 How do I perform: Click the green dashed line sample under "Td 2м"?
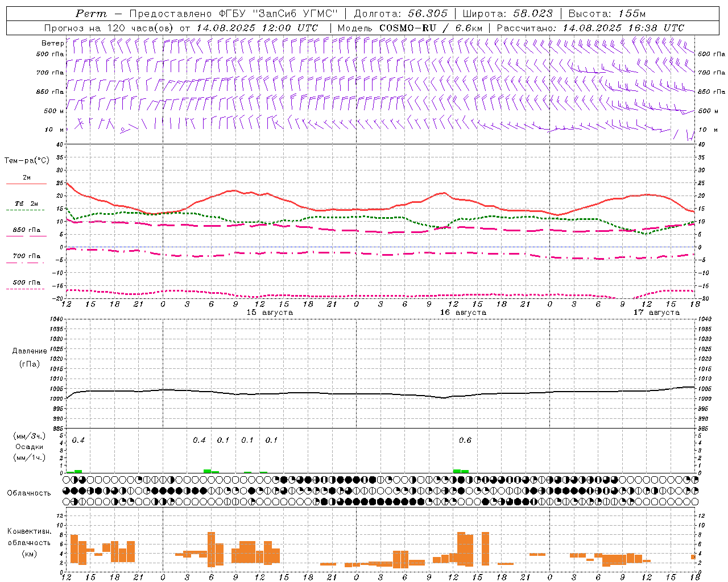coord(26,210)
